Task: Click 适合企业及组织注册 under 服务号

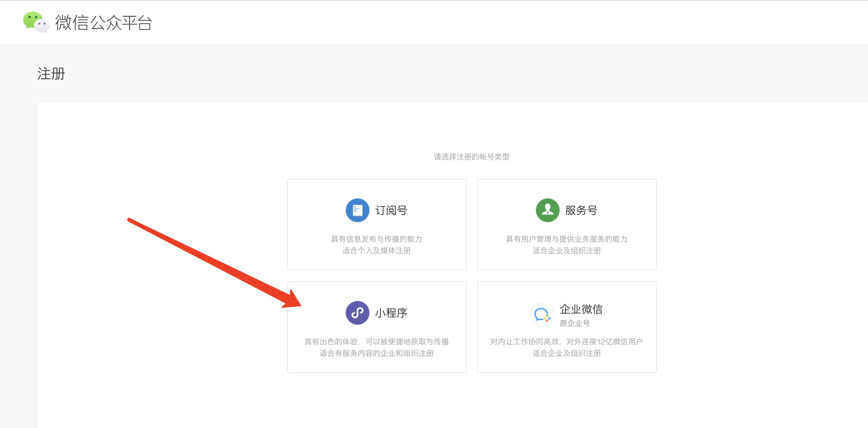Action: click(566, 251)
